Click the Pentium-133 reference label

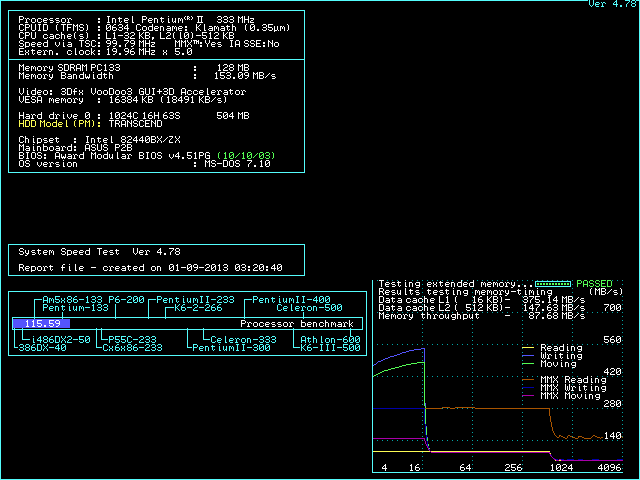76,308
